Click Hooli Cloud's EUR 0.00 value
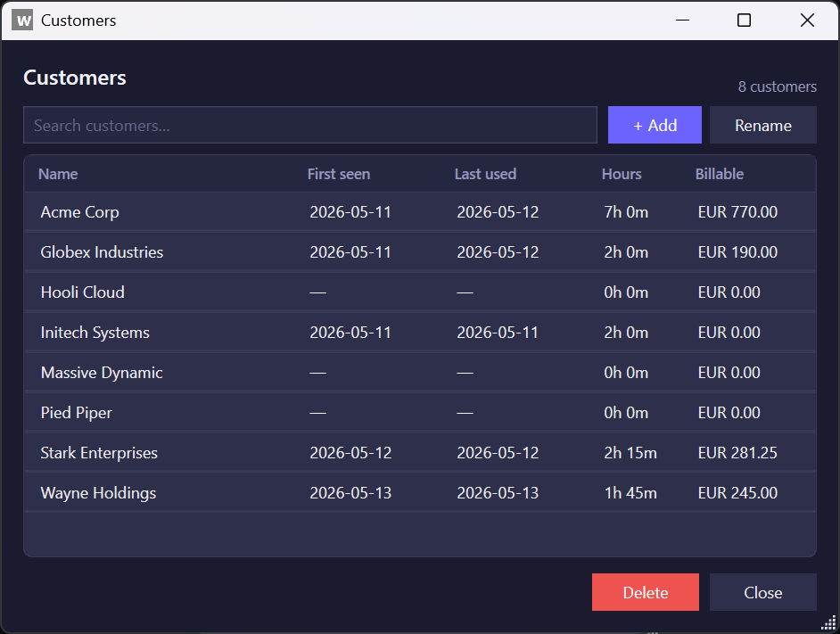 pos(729,292)
